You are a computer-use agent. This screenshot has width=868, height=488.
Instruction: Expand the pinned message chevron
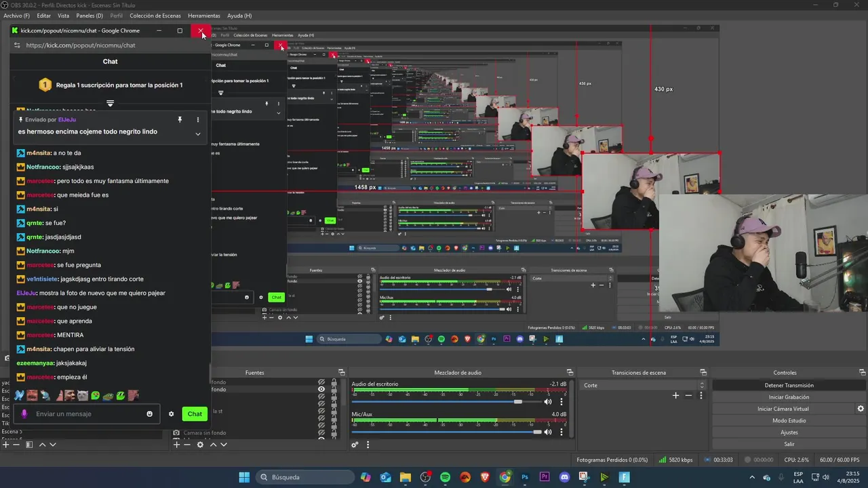point(198,134)
